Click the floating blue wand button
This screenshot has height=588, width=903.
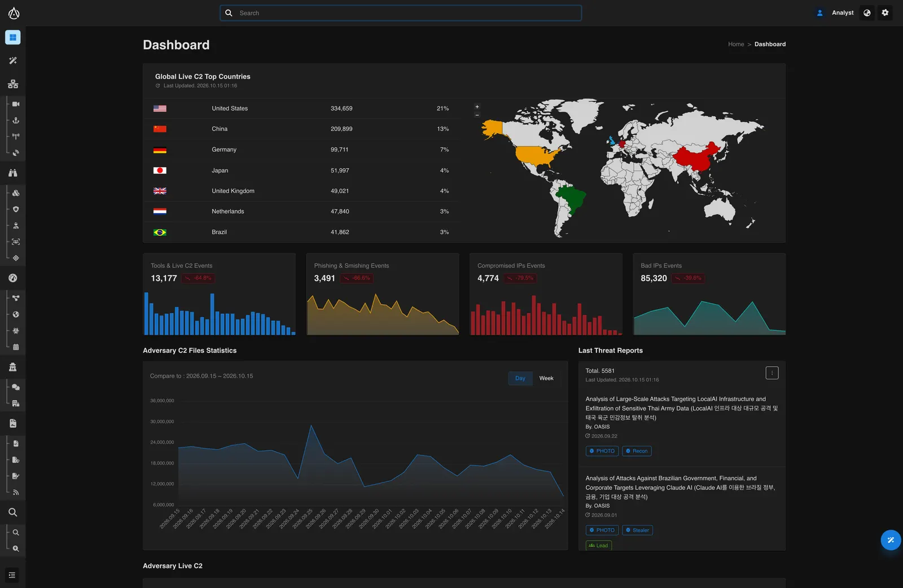coord(891,540)
